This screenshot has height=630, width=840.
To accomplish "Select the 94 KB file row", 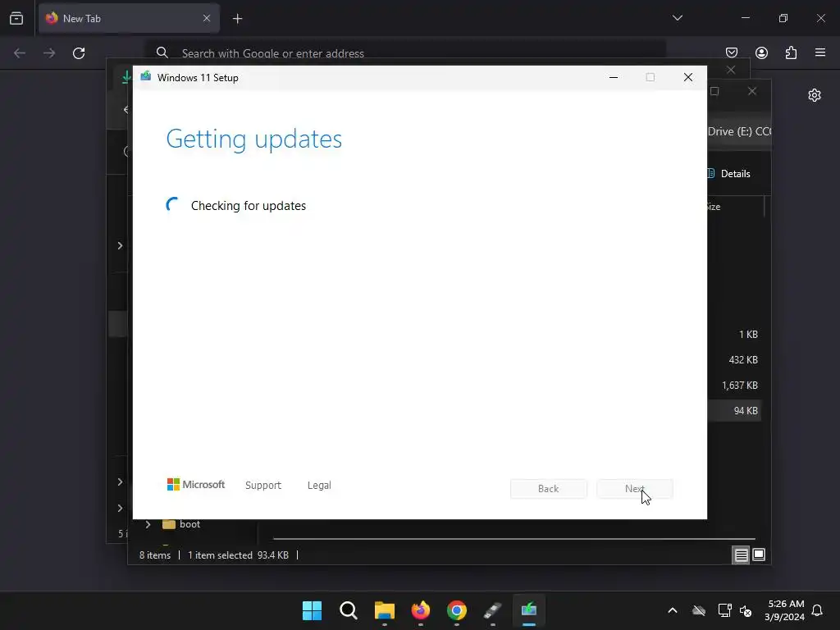I will (x=734, y=411).
